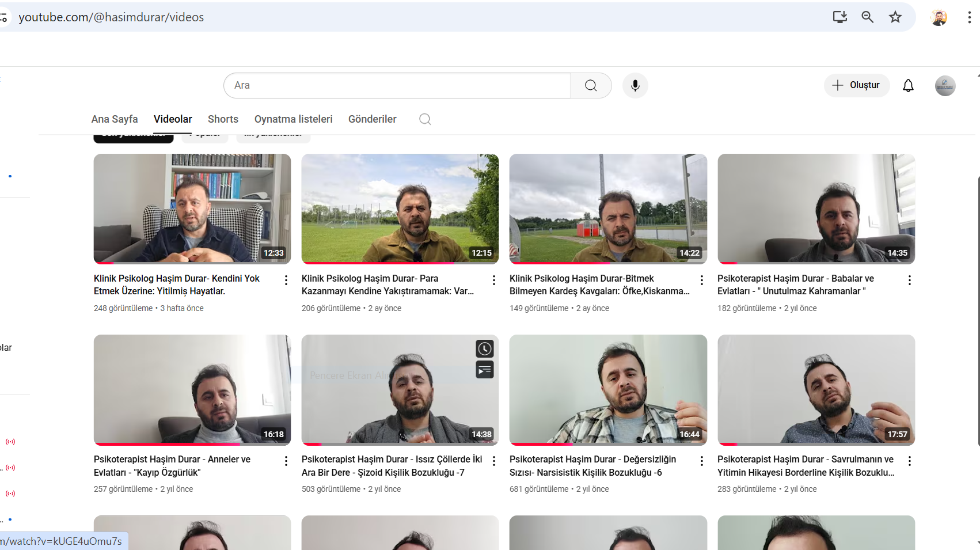This screenshot has height=550, width=980.
Task: Add Şizoid video to Watch Later
Action: pos(485,348)
